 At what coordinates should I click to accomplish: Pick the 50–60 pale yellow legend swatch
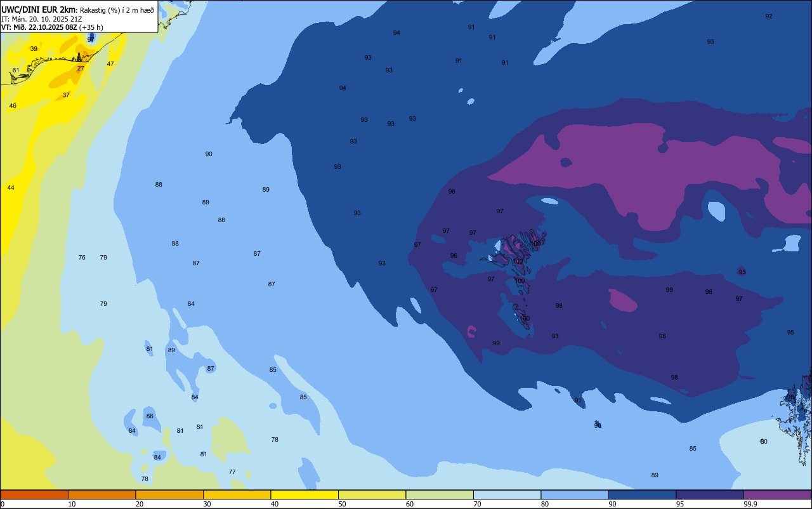tap(372, 494)
